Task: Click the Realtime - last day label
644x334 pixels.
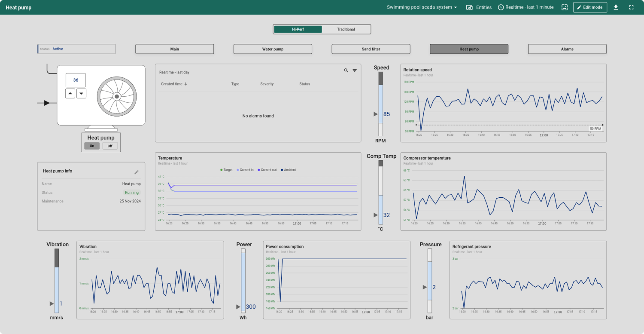Action: (x=174, y=72)
